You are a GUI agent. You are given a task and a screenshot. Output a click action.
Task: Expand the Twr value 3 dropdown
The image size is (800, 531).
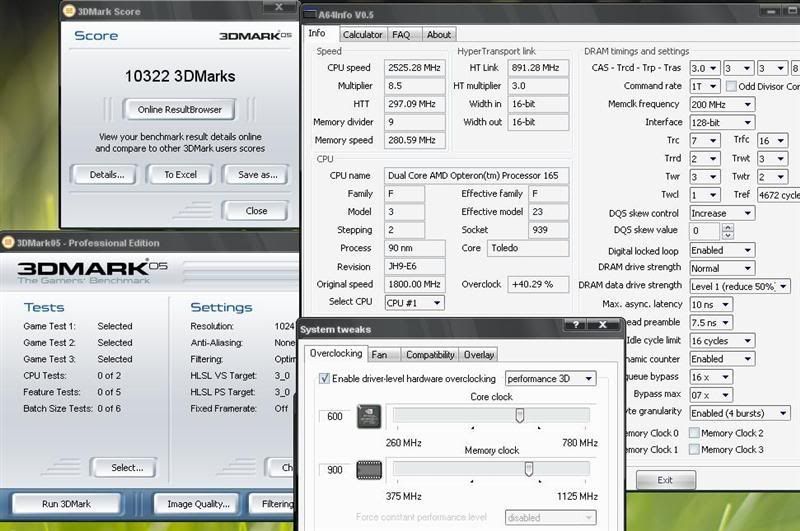[705, 176]
